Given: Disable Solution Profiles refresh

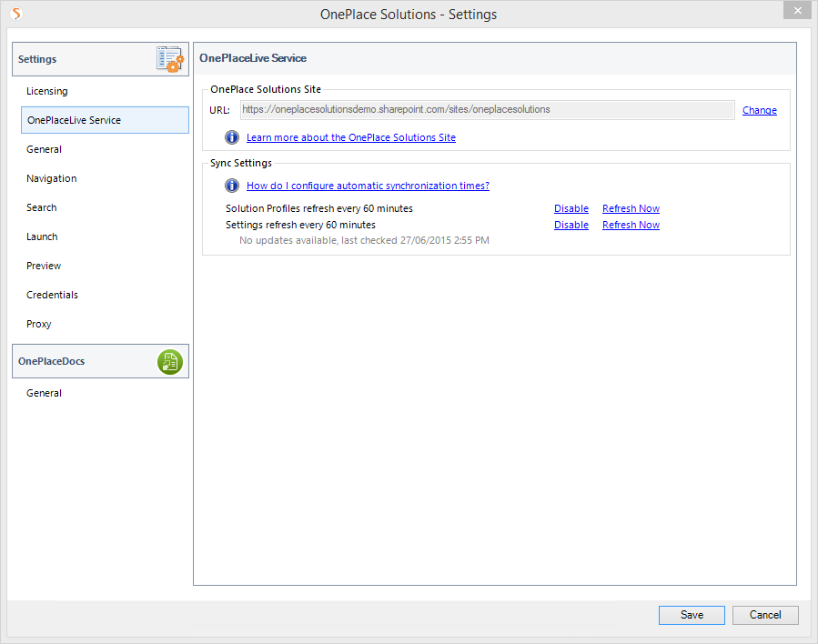Looking at the screenshot, I should tap(571, 208).
